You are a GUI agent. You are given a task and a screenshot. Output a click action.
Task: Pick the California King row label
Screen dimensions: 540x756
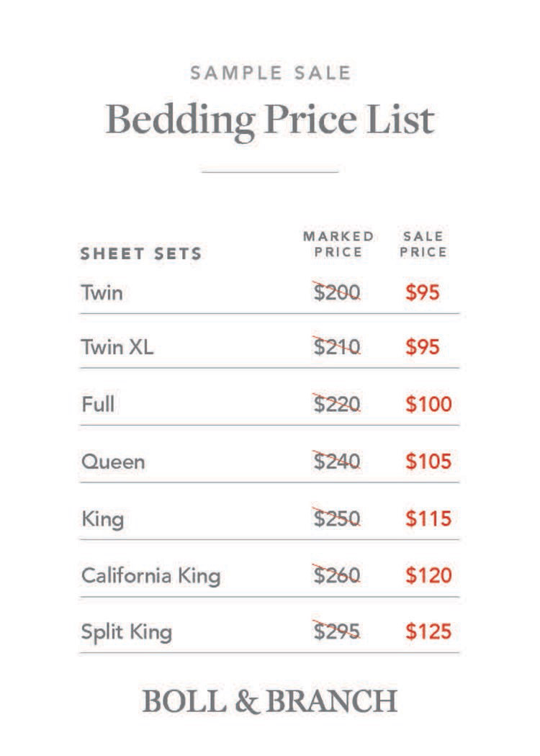tap(151, 575)
